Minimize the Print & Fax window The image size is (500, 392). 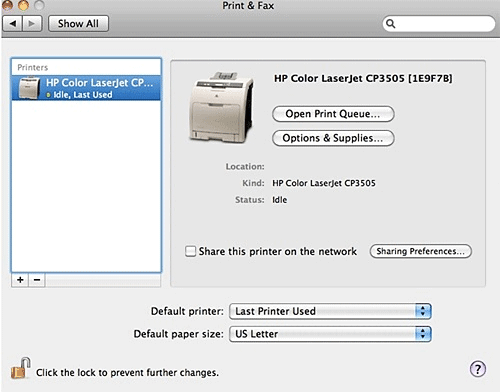[23, 5]
